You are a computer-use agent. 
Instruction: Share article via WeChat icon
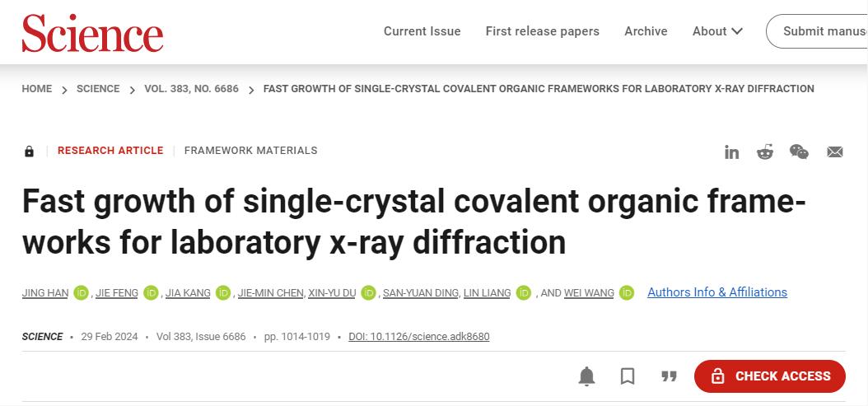pyautogui.click(x=799, y=152)
